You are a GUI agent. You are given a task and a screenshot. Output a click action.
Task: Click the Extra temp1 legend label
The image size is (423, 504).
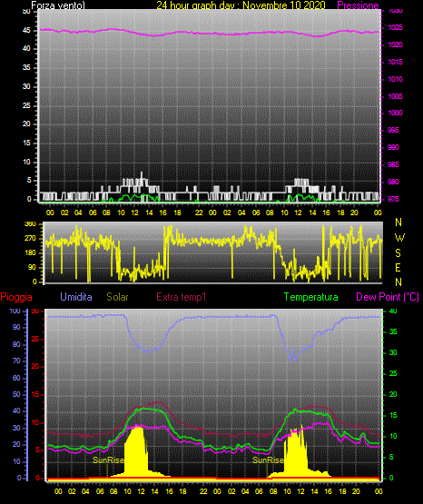(x=182, y=297)
